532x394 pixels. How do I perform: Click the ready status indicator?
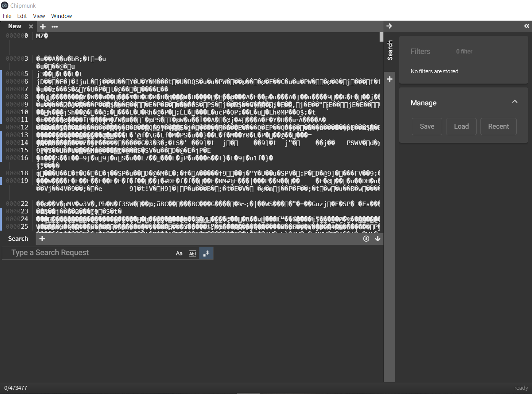tap(521, 388)
